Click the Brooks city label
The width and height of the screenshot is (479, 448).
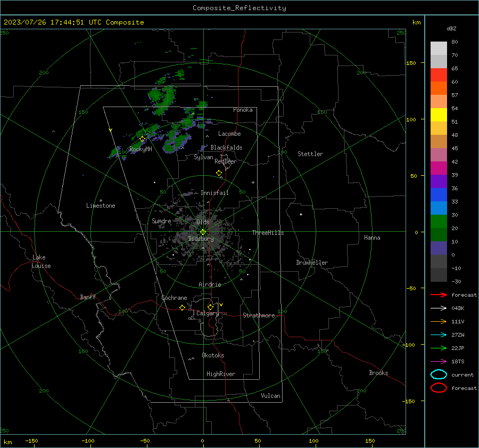click(x=378, y=373)
